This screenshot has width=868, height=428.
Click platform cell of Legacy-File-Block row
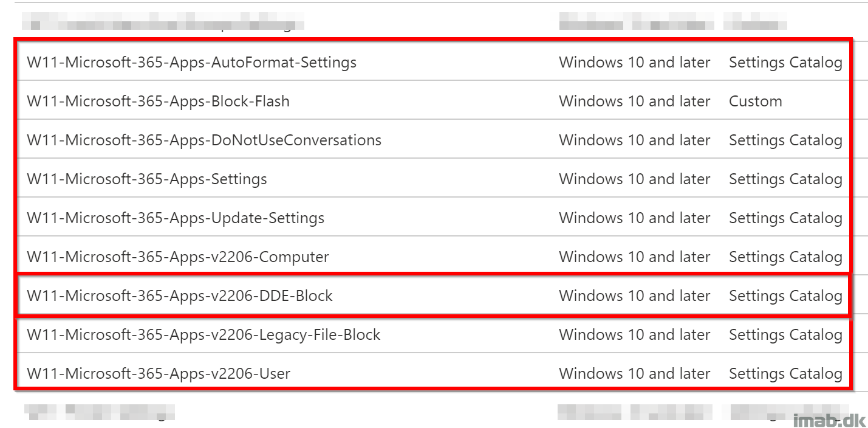pos(634,335)
